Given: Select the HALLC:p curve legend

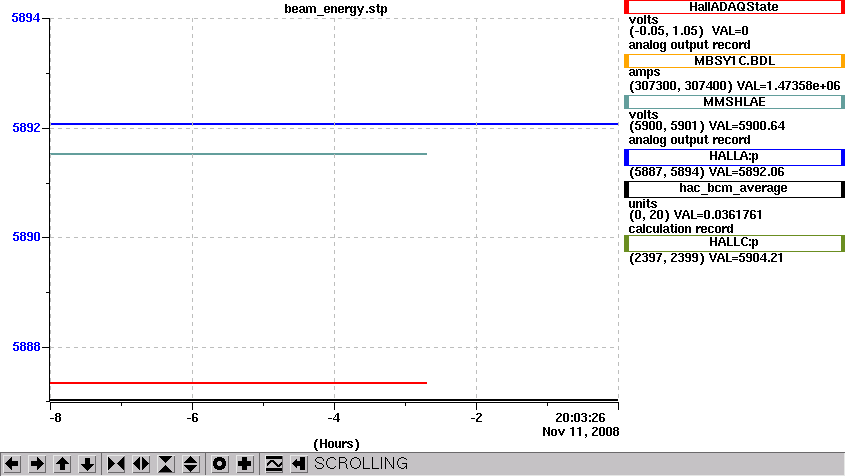Looking at the screenshot, I should 734,243.
